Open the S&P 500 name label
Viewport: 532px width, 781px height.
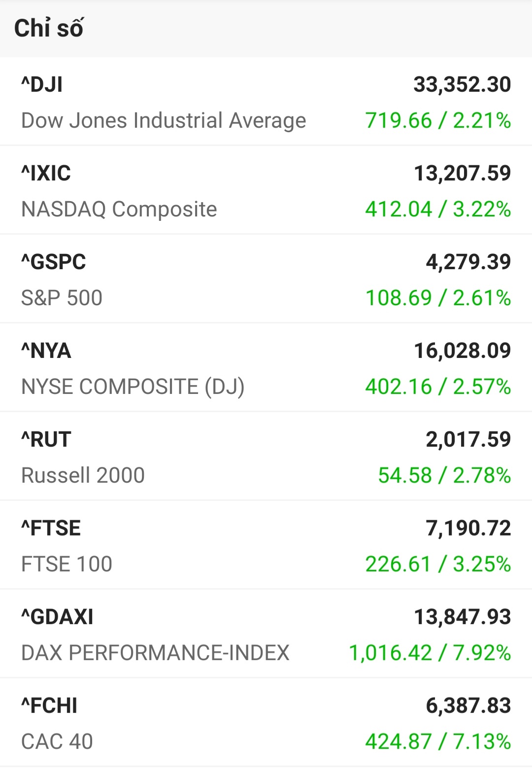(62, 298)
